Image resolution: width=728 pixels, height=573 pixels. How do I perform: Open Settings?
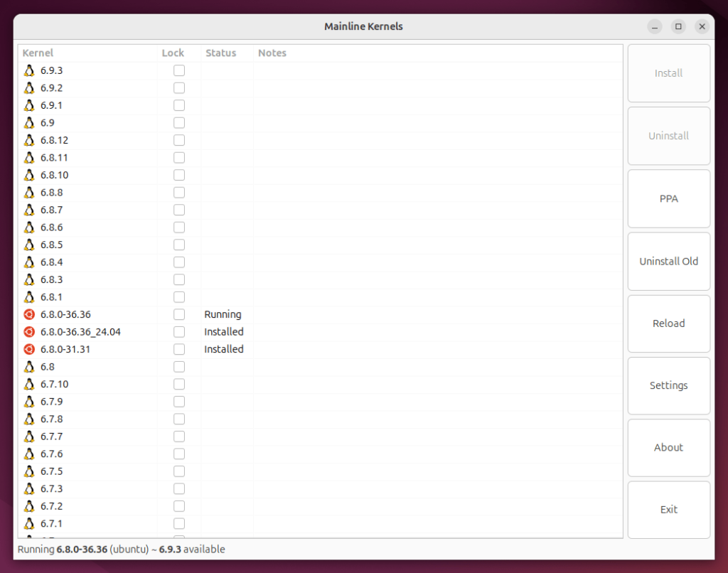(x=668, y=385)
